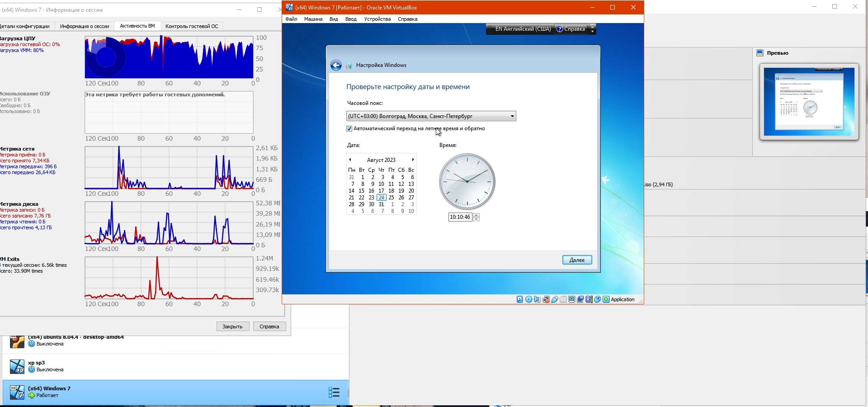868x407 pixels.
Task: Select highlighted date 24 in the calendar
Action: coord(382,198)
